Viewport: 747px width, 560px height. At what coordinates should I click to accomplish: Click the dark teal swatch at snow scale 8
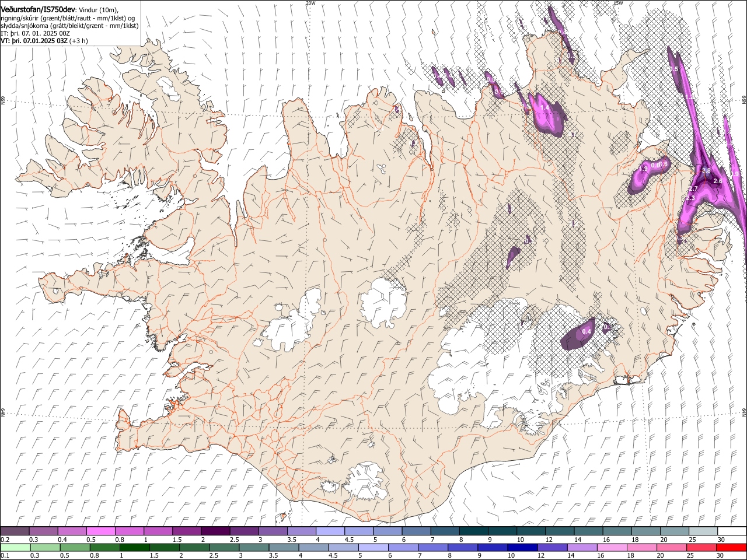(474, 531)
